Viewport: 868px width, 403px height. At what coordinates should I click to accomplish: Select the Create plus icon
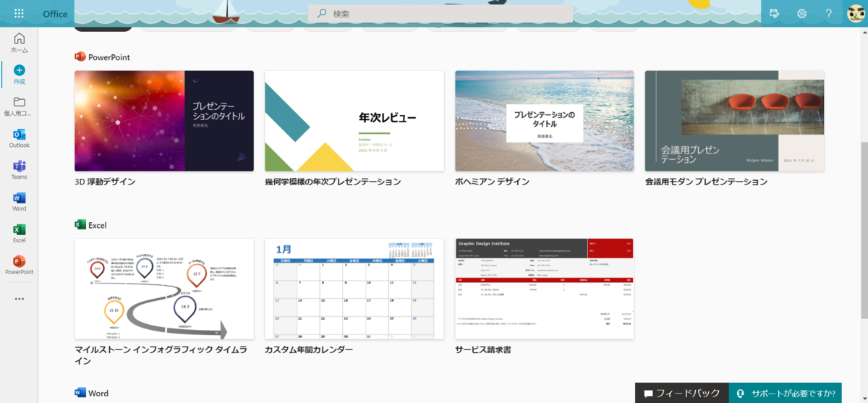pyautogui.click(x=20, y=70)
